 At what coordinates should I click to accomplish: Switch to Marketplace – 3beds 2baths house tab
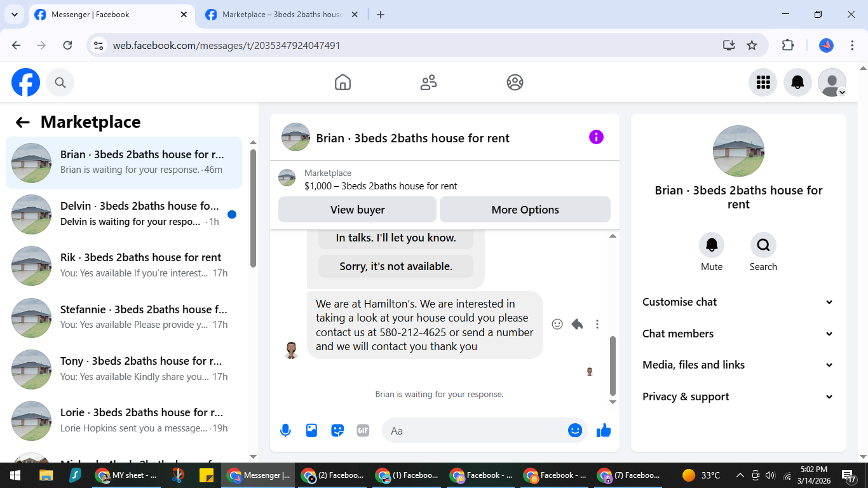tap(283, 15)
